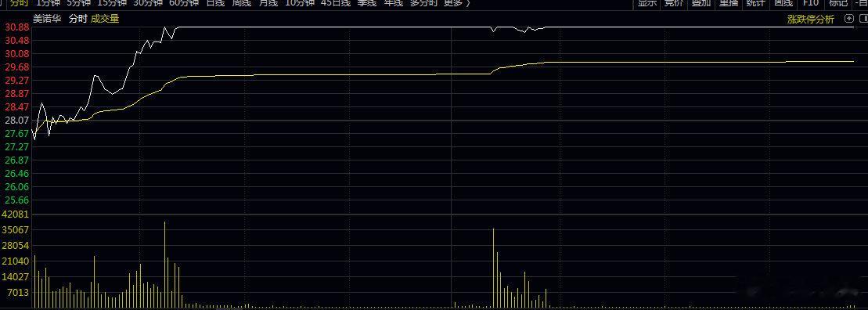Screen dimensions: 868x310
Task: Click the 25.66 price axis label
Action: (x=16, y=200)
